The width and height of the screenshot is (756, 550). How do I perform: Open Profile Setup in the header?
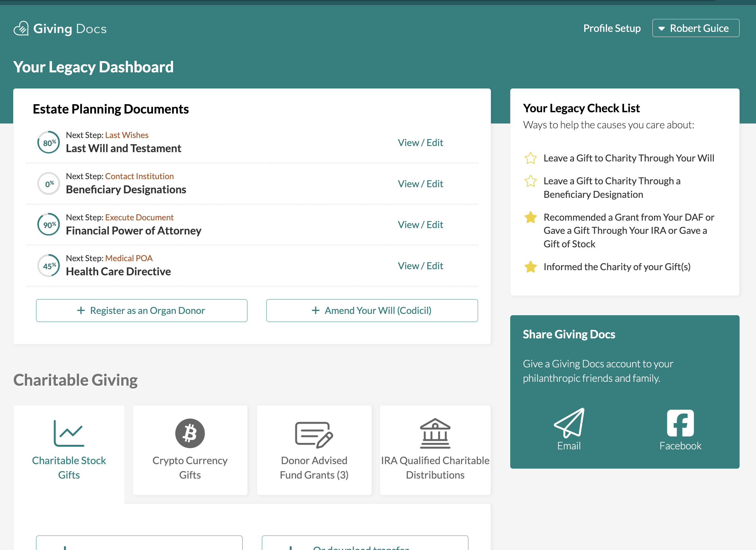pyautogui.click(x=612, y=28)
